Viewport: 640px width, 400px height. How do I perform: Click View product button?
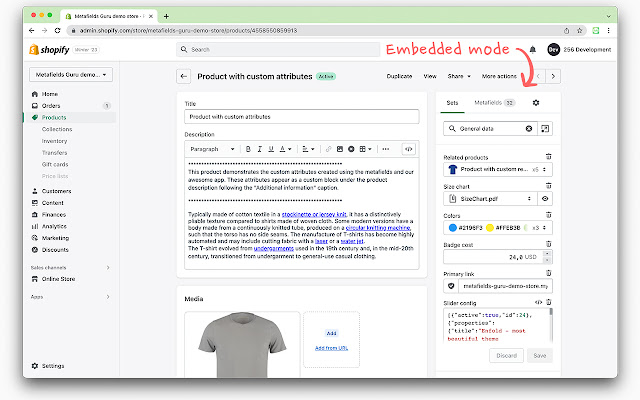[430, 76]
